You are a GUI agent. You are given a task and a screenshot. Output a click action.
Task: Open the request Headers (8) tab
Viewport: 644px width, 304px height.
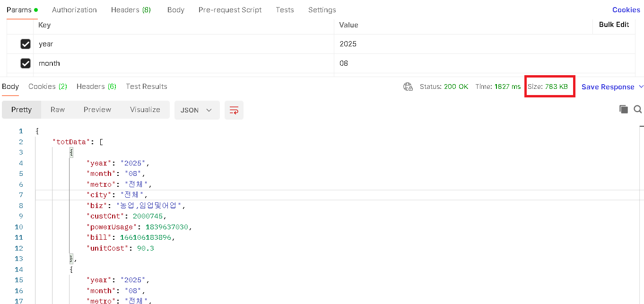pyautogui.click(x=131, y=10)
